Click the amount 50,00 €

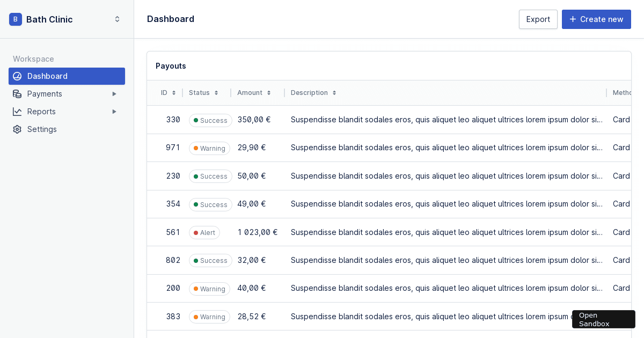(x=252, y=176)
